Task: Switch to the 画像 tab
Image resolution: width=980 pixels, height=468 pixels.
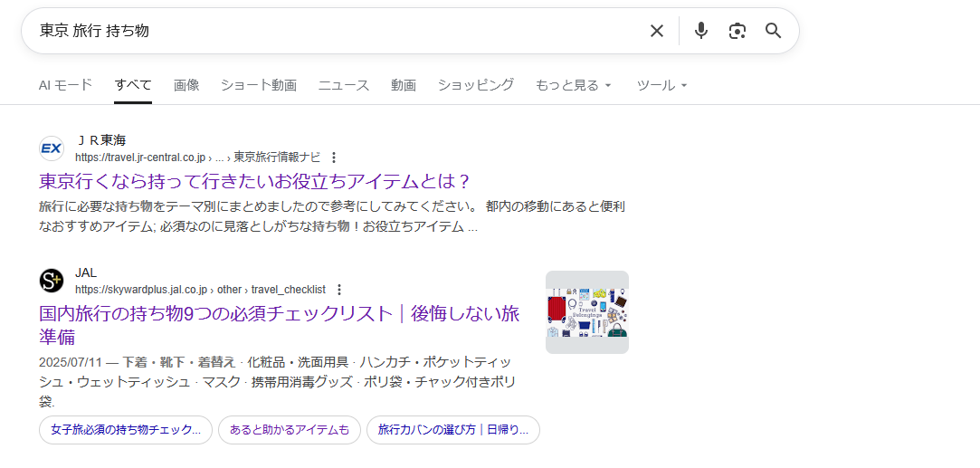Action: point(186,85)
